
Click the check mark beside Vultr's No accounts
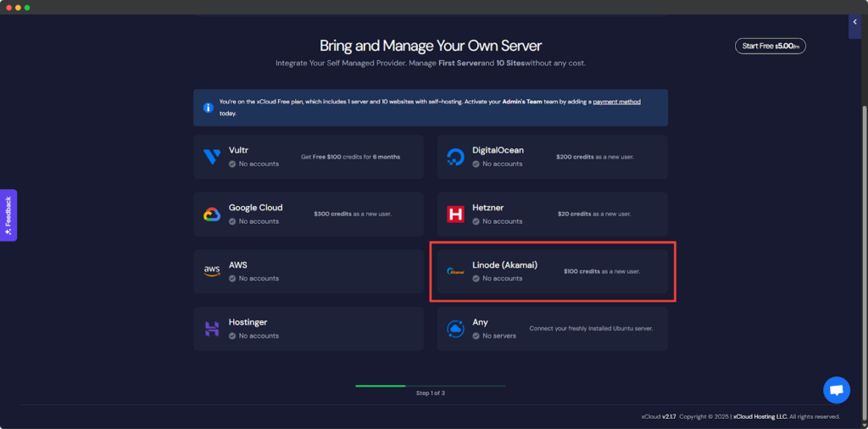232,164
